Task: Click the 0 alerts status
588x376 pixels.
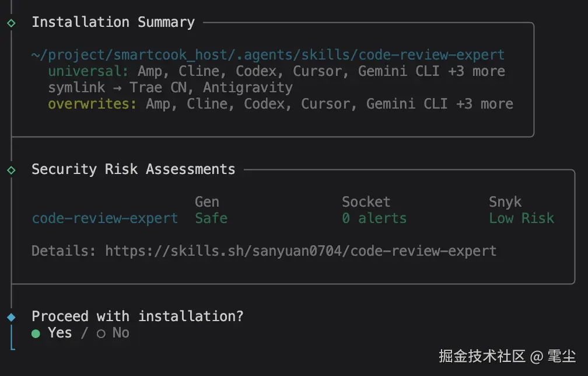Action: pos(374,218)
